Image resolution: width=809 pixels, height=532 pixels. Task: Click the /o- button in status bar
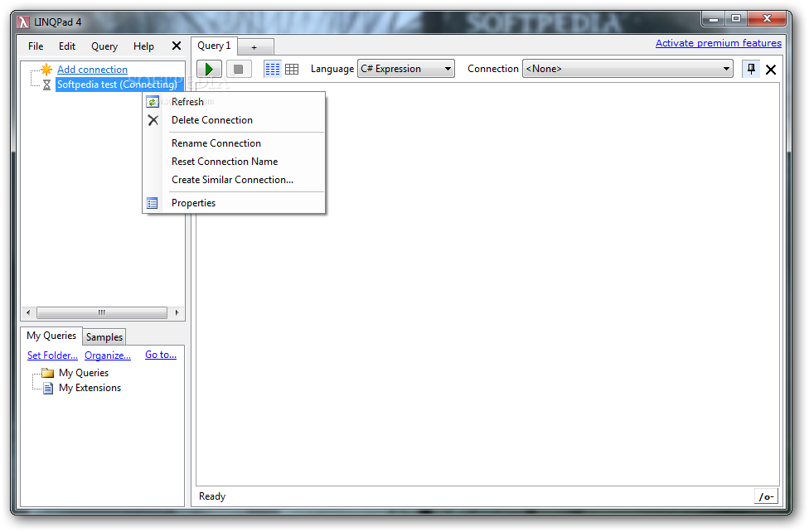tap(766, 496)
